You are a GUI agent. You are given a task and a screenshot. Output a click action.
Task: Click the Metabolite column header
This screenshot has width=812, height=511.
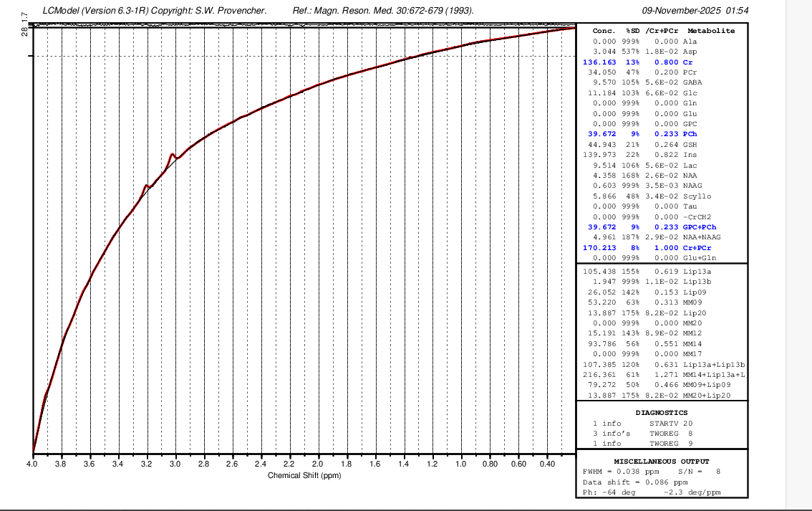point(710,31)
